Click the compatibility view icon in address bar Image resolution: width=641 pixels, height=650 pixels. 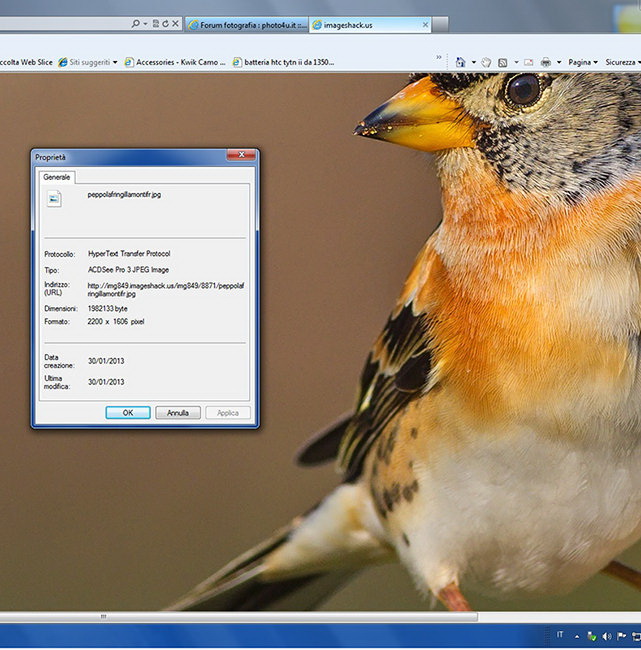[155, 24]
